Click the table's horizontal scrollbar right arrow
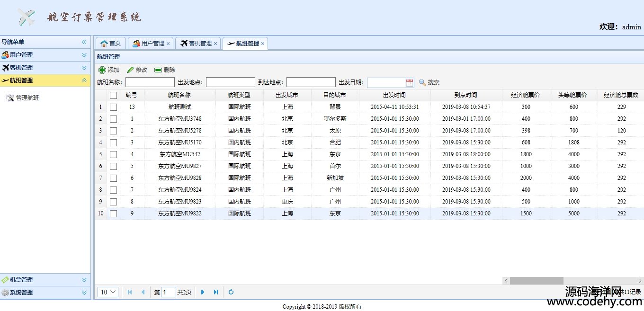This screenshot has width=644, height=311. 640,281
